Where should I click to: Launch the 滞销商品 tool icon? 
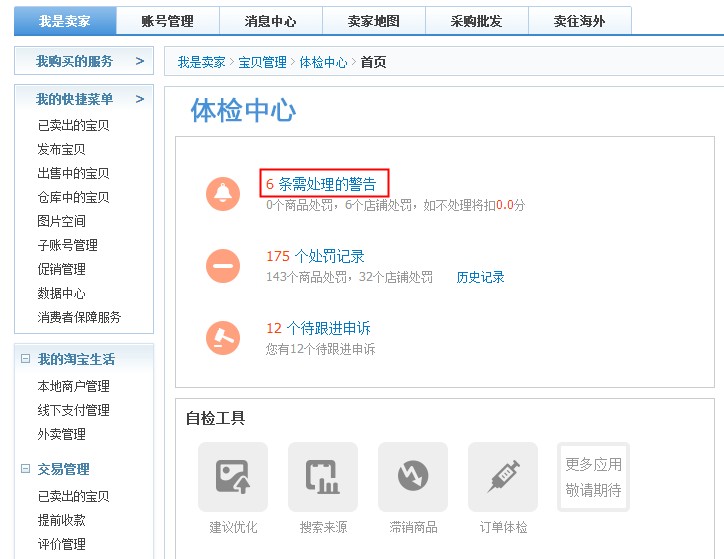click(413, 477)
